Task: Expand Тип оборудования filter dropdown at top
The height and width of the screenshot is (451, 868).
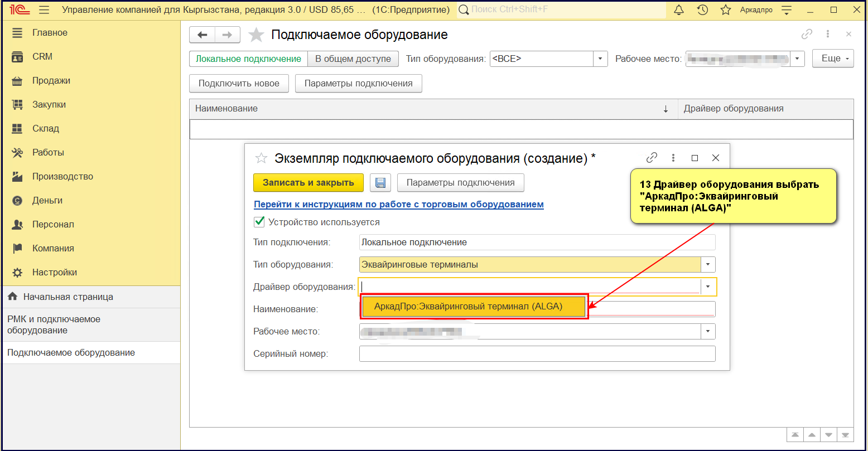Action: [x=600, y=59]
